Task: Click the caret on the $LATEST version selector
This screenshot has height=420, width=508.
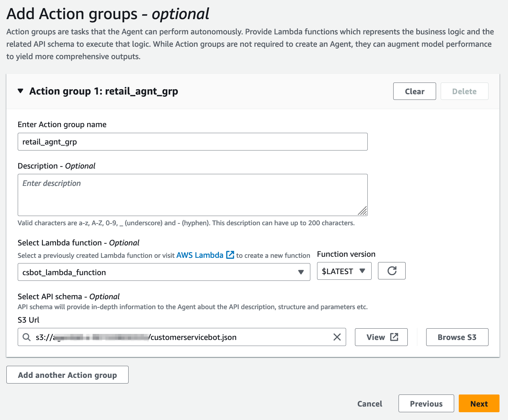Action: click(362, 271)
